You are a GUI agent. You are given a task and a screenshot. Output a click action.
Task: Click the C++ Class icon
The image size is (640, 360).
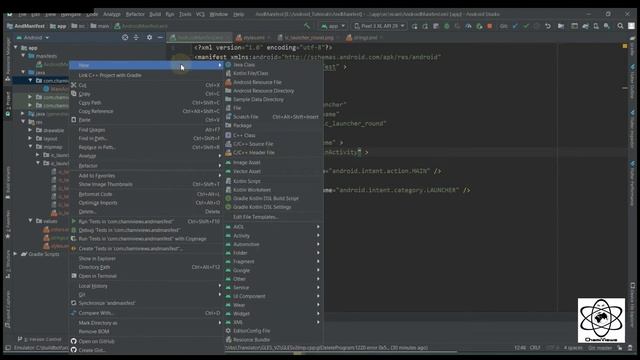tap(228, 135)
